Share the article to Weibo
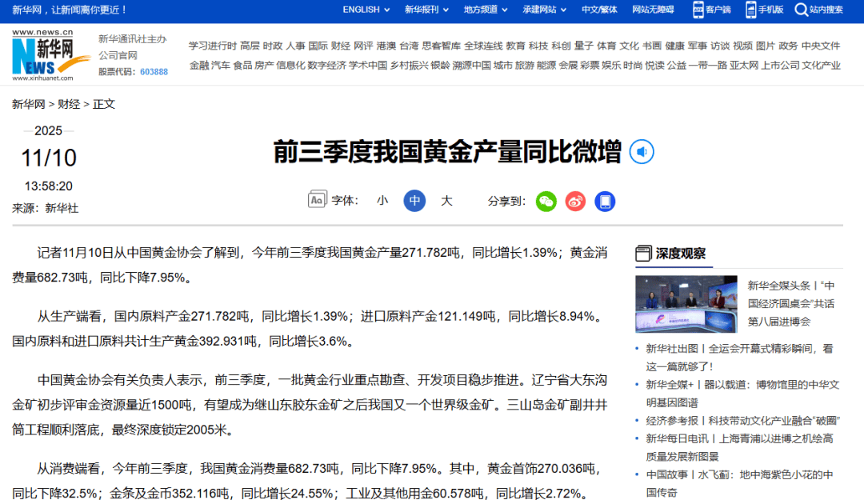The height and width of the screenshot is (504, 864). [x=575, y=202]
